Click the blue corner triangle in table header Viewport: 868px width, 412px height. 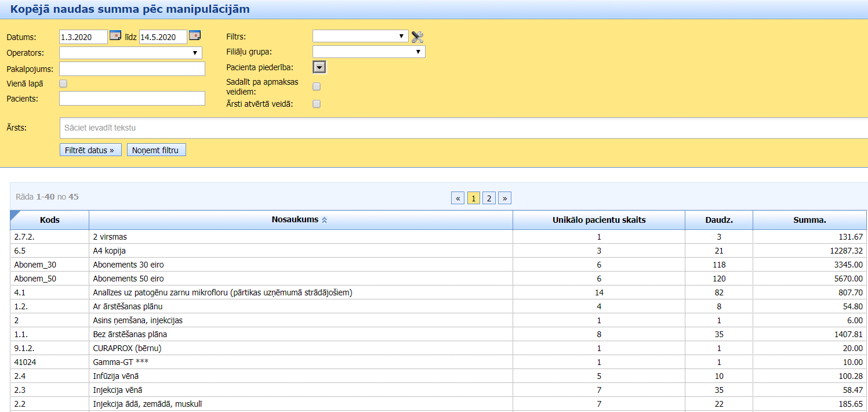[x=15, y=215]
